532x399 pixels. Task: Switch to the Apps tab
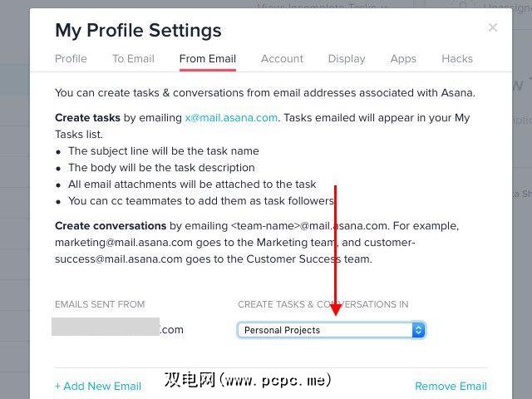(x=403, y=59)
